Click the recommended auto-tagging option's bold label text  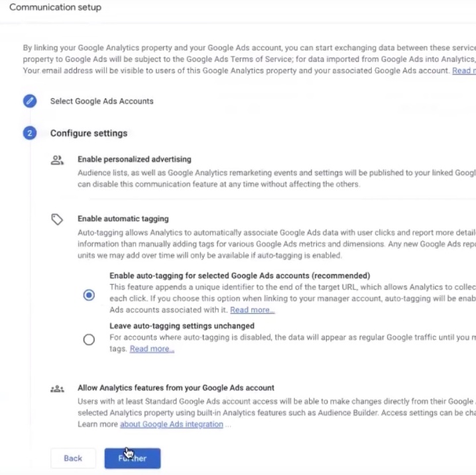239,276
